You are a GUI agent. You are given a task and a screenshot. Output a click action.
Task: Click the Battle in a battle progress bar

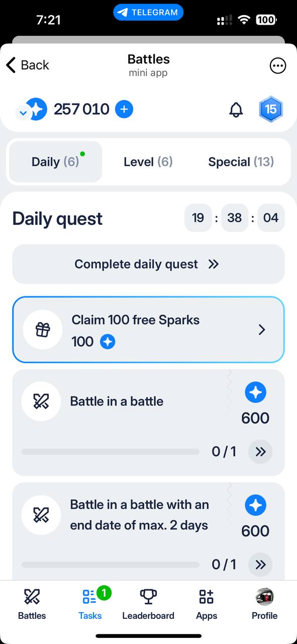(x=110, y=452)
